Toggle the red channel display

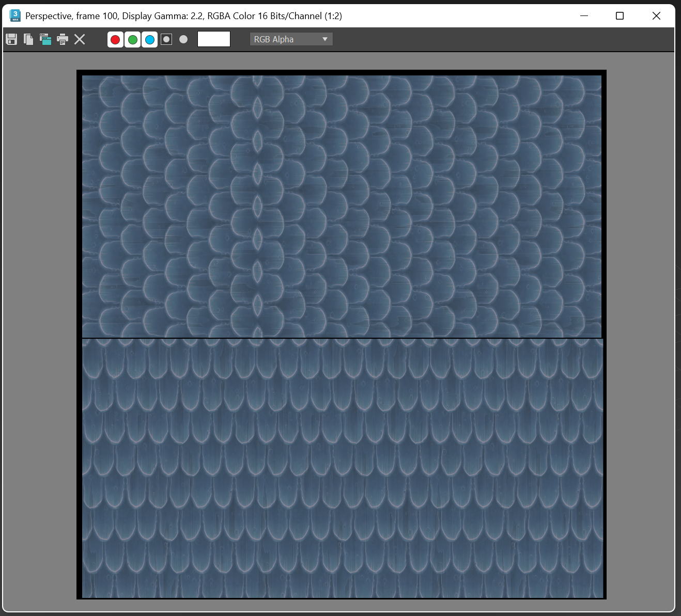coord(115,39)
